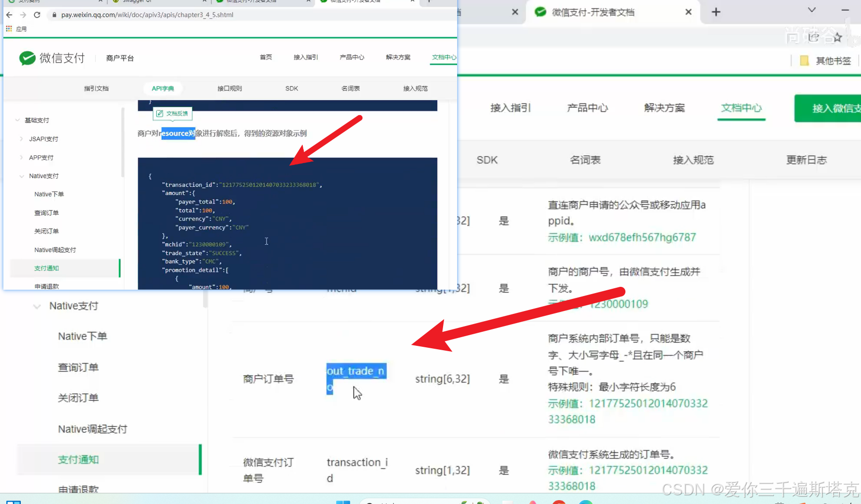861x504 pixels.
Task: Switch to 接入规范 tab in large window
Action: (693, 160)
